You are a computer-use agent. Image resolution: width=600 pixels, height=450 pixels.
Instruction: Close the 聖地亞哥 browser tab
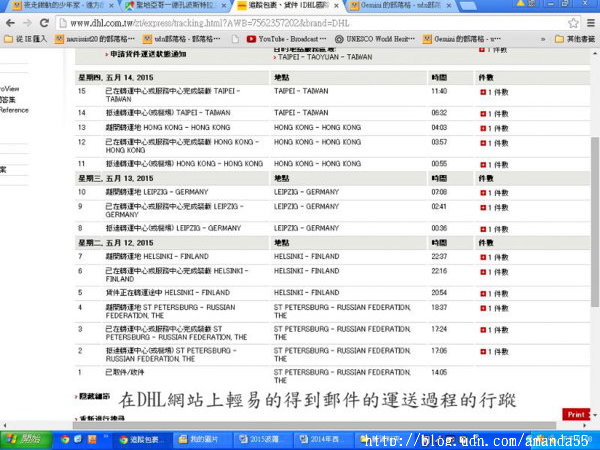point(223,6)
